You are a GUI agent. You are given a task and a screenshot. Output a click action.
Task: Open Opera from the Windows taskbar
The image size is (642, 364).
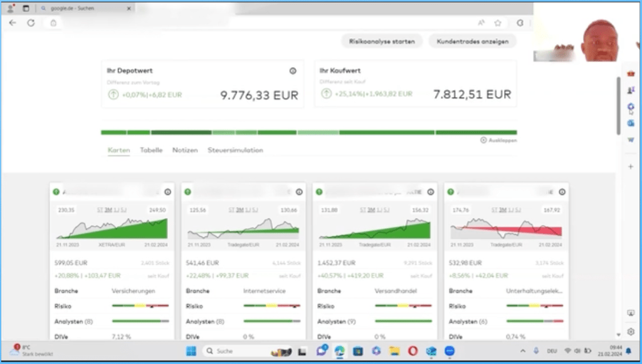coord(413,351)
